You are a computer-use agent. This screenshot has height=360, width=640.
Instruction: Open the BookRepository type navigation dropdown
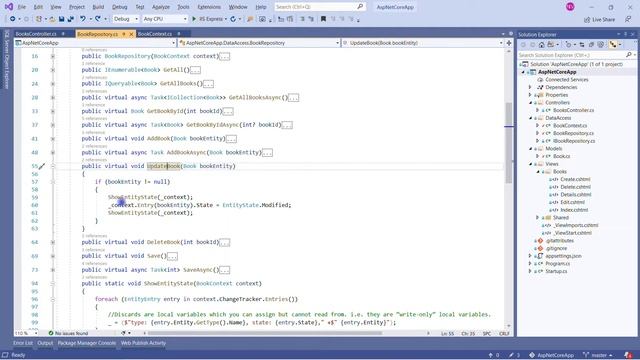coord(259,43)
